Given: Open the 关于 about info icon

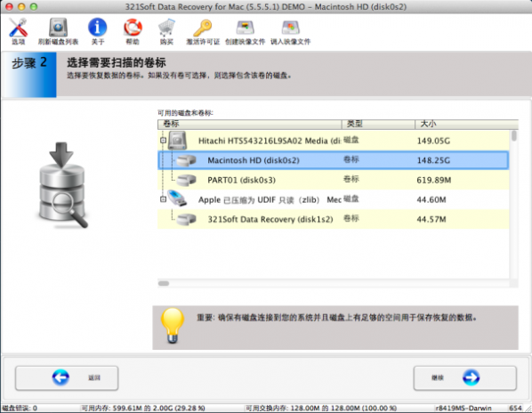Looking at the screenshot, I should coord(97,28).
